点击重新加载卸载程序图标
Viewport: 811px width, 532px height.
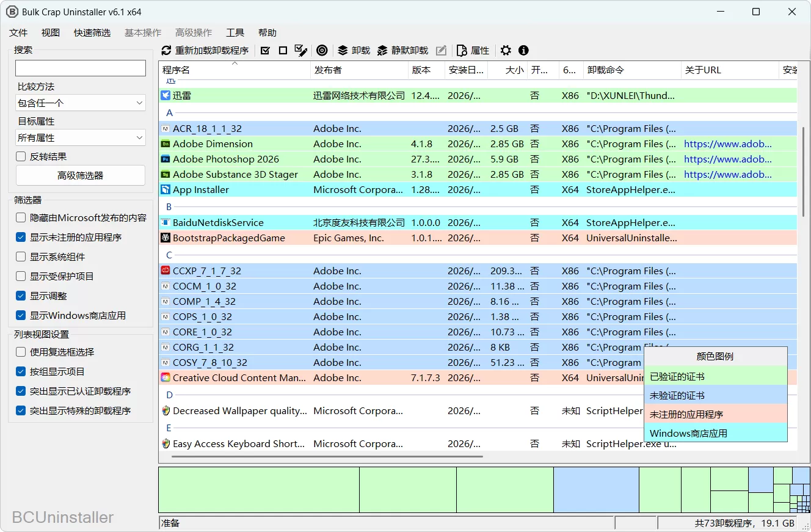(166, 51)
